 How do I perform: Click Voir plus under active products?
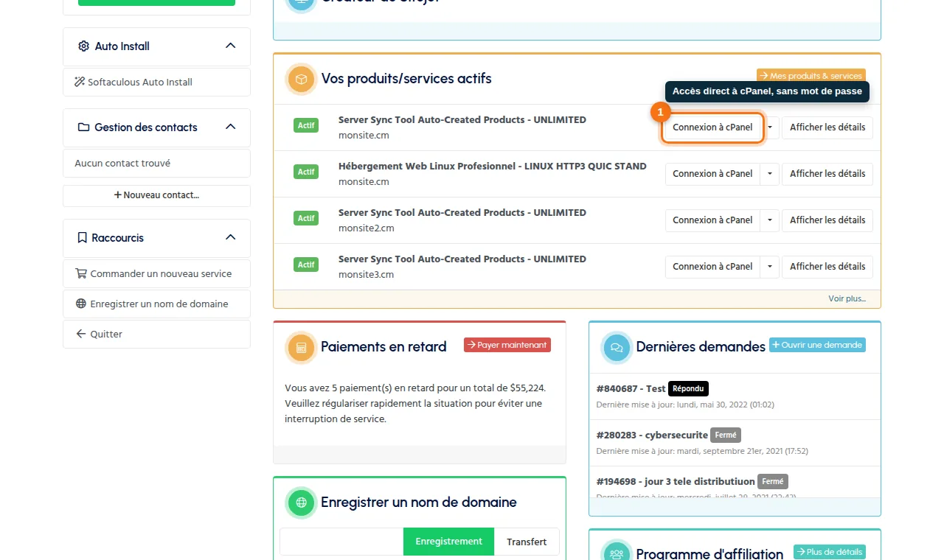tap(847, 298)
